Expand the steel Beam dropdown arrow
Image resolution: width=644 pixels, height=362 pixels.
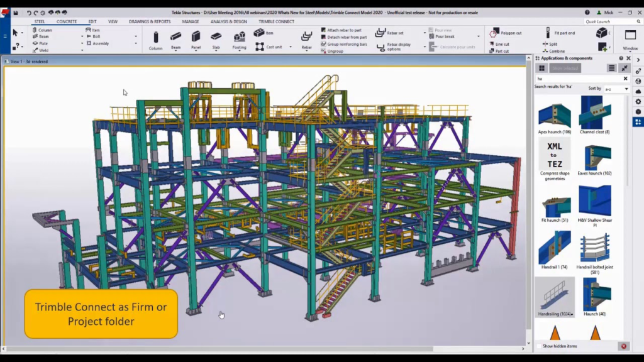[x=82, y=36]
